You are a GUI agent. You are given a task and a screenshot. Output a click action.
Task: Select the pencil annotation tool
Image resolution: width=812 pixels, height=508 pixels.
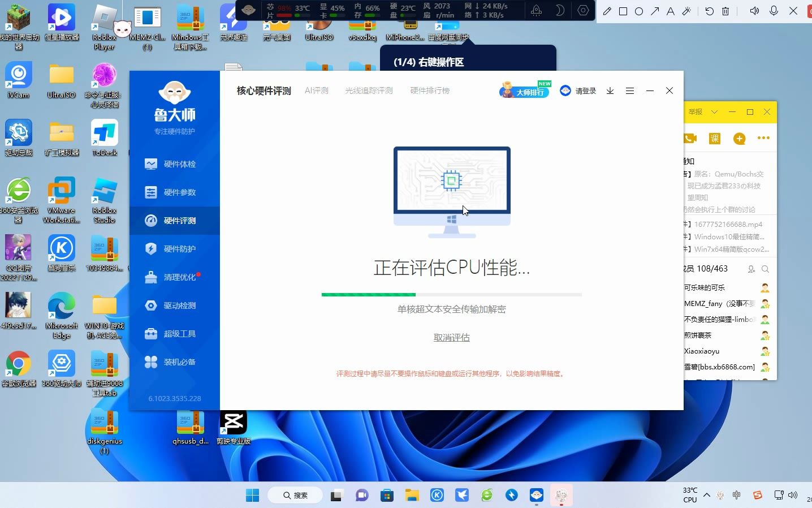tap(607, 11)
